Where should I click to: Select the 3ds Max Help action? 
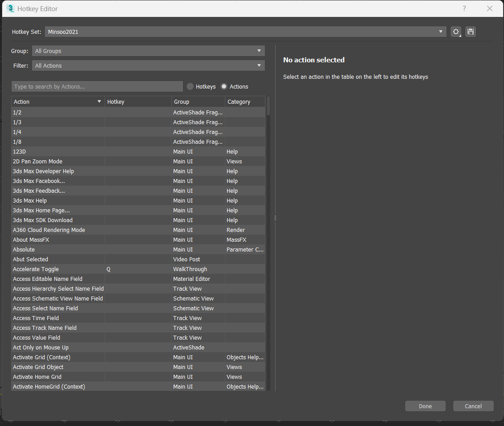138,200
